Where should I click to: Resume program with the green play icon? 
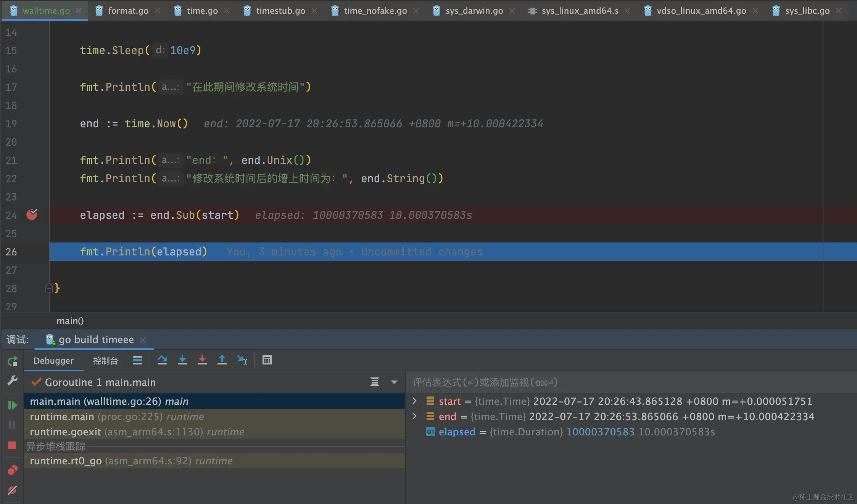coord(12,405)
